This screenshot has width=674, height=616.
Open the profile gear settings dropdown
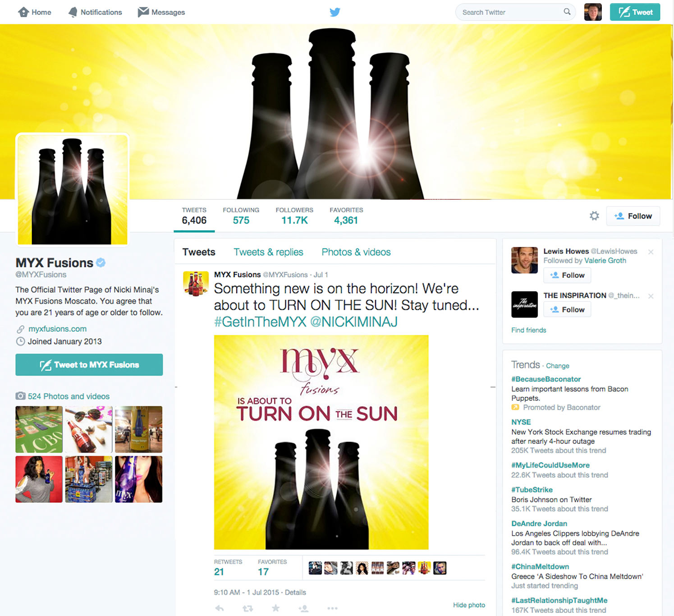594,216
